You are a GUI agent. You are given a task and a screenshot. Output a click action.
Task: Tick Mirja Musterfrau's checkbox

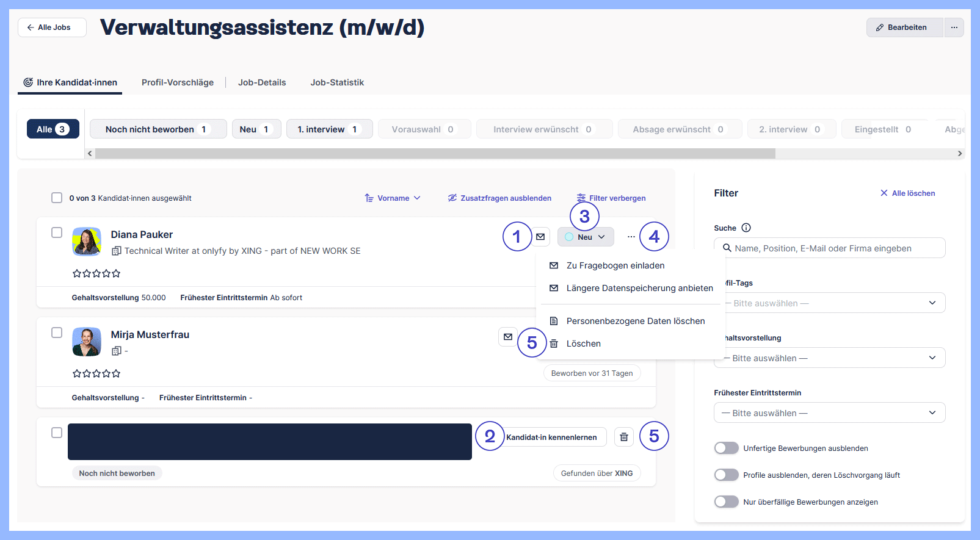[57, 333]
